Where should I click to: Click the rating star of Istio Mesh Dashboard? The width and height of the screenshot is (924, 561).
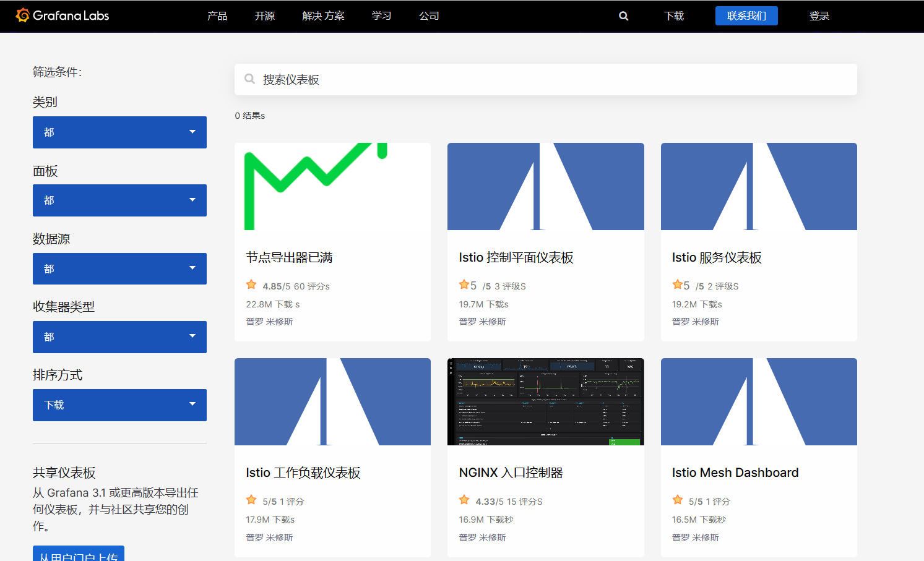tap(678, 500)
